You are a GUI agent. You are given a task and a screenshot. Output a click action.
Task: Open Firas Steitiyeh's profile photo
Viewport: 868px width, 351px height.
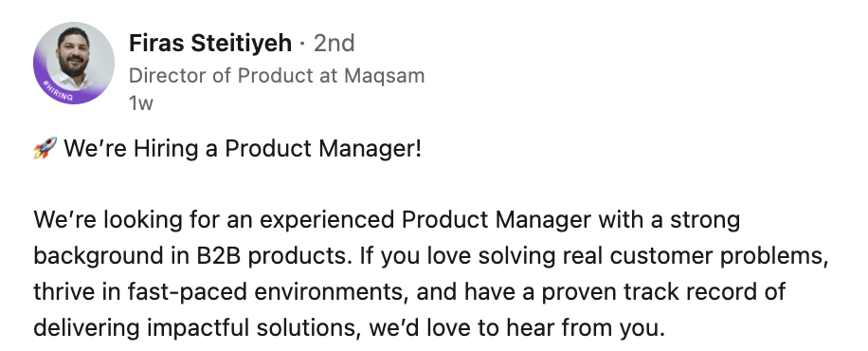tap(74, 64)
